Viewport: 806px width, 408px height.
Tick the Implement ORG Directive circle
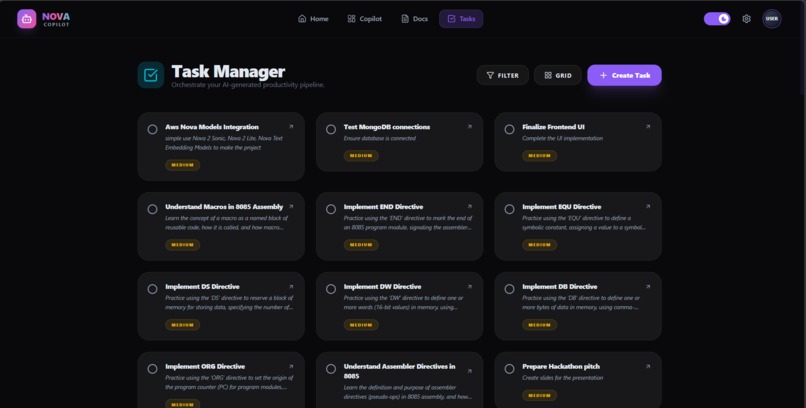[x=152, y=369]
